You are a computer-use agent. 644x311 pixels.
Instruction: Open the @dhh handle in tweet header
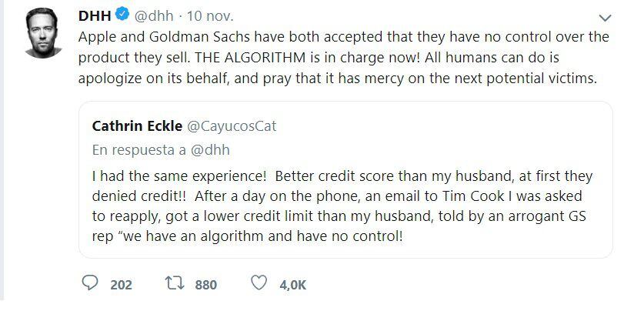pos(153,15)
